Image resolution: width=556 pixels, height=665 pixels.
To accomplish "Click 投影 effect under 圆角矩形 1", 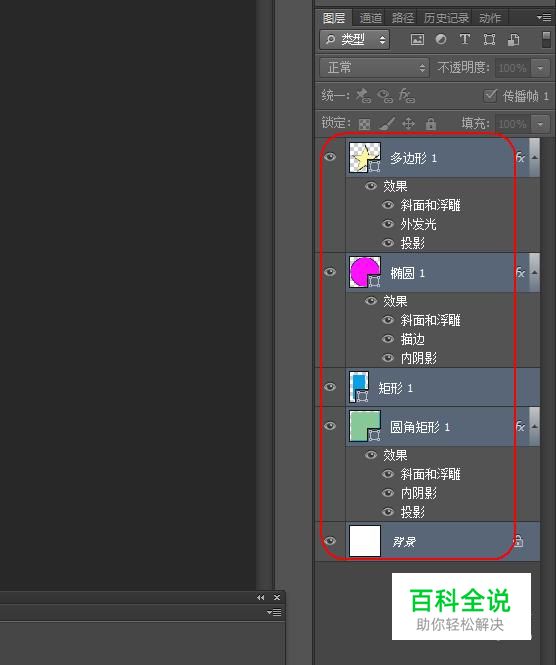I will [x=413, y=512].
